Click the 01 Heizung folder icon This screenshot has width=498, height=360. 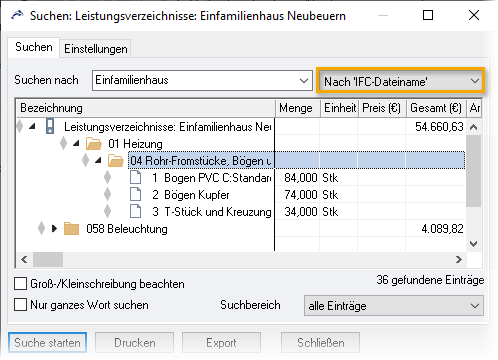pyautogui.click(x=94, y=144)
